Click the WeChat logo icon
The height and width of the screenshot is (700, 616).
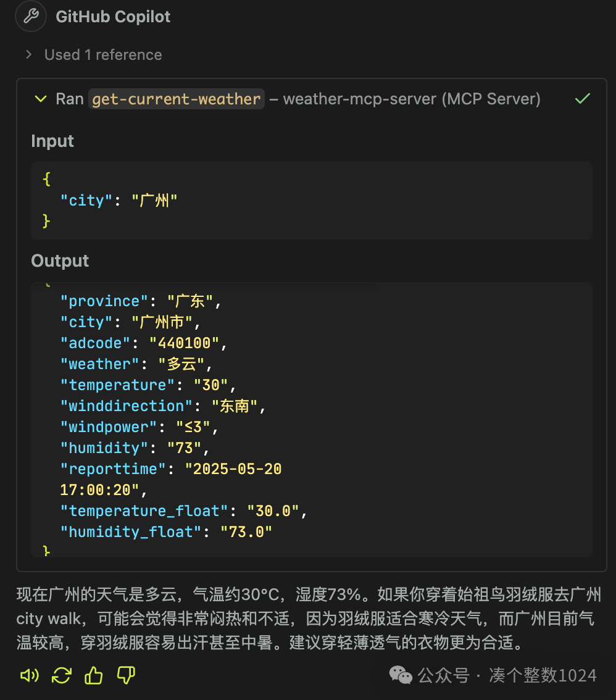point(401,675)
